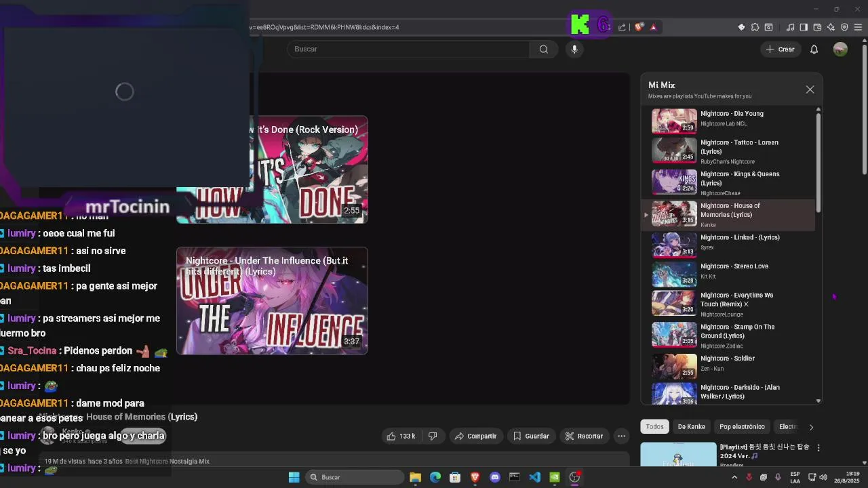Expand hidden system tray icons chevron
This screenshot has width=868, height=488.
click(x=734, y=477)
